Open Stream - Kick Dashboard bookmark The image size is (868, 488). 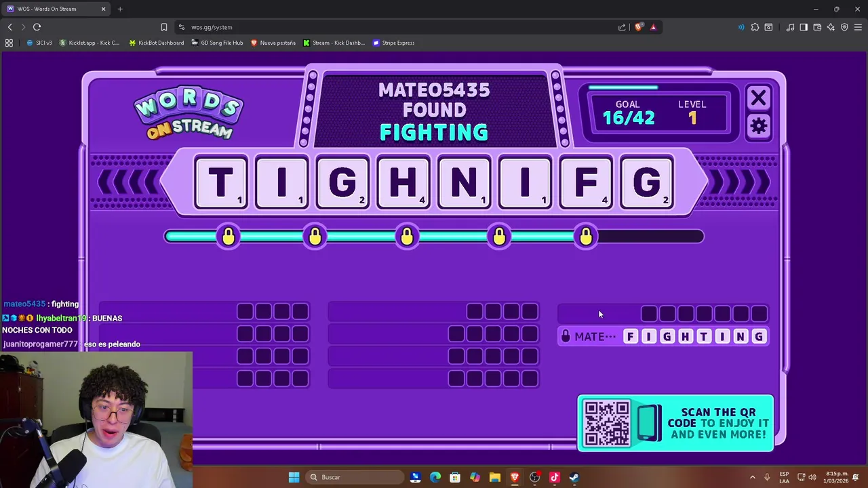click(x=334, y=43)
